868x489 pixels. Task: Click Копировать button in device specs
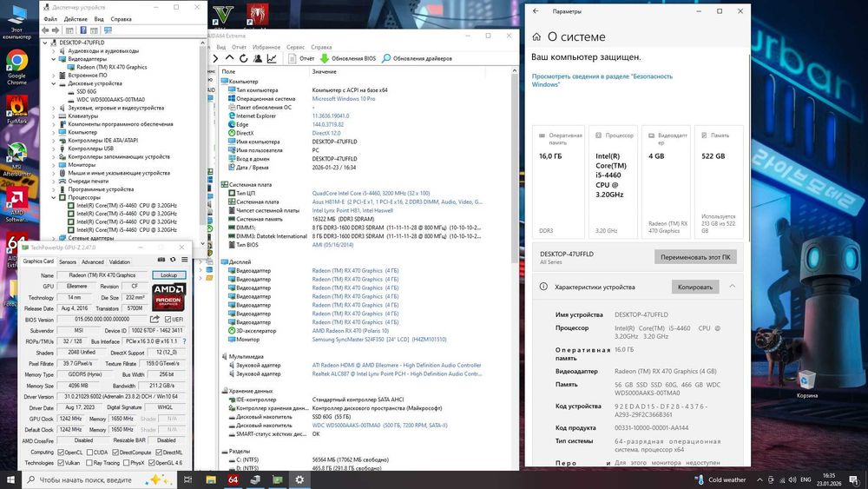(x=694, y=287)
